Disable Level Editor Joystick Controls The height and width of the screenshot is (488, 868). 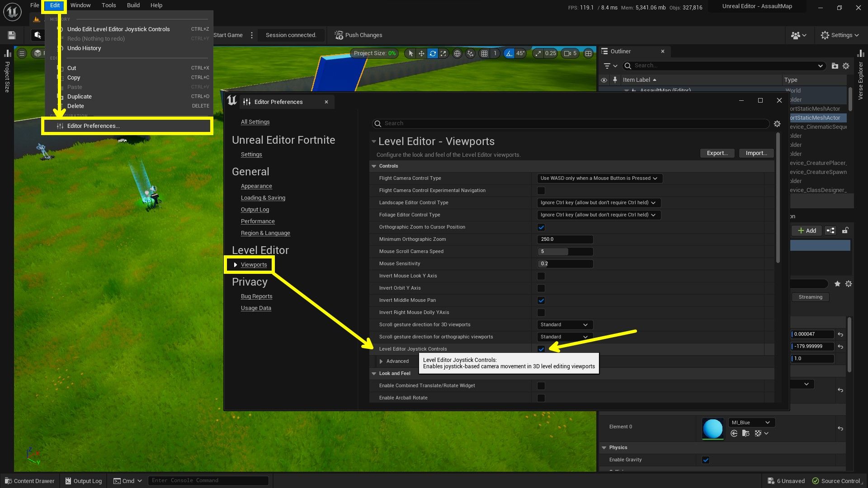(x=541, y=349)
